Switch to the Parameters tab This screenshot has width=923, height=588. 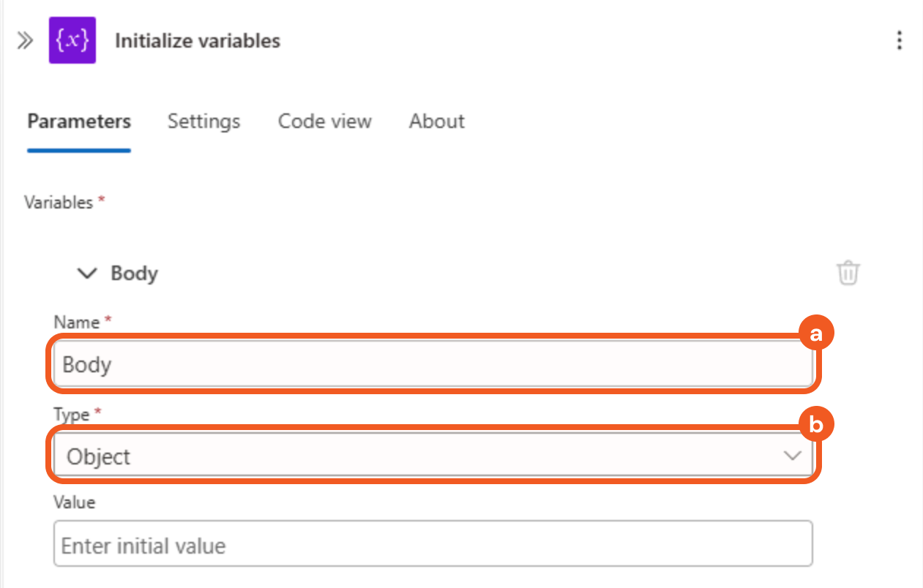[x=79, y=121]
